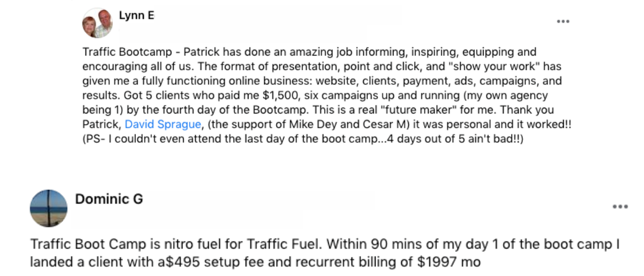
Task: Open Lynn E's profile picture
Action: [x=97, y=23]
